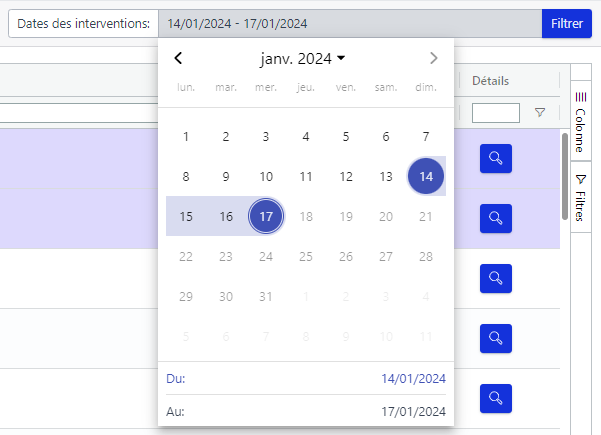Expand the janv. 2024 month dropdown
The width and height of the screenshot is (601, 435).
303,59
